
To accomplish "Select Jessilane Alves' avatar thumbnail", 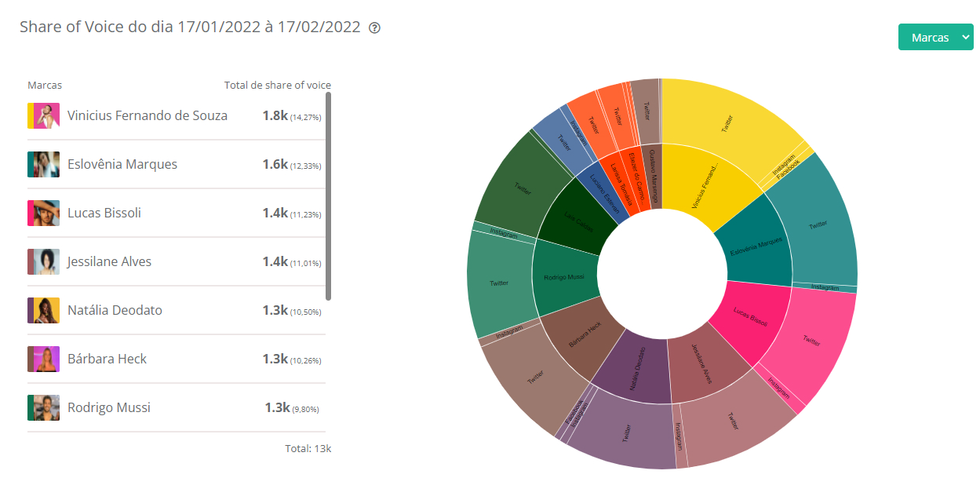I will click(x=44, y=261).
